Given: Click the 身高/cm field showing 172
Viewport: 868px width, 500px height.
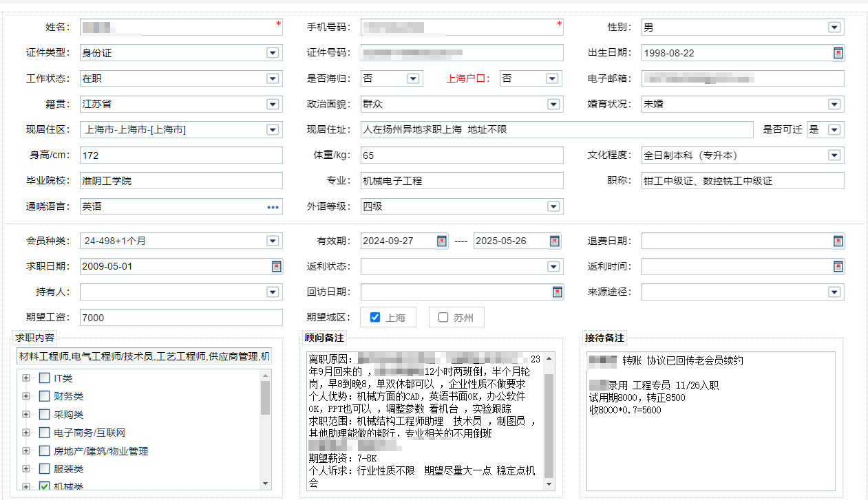Looking at the screenshot, I should 181,155.
